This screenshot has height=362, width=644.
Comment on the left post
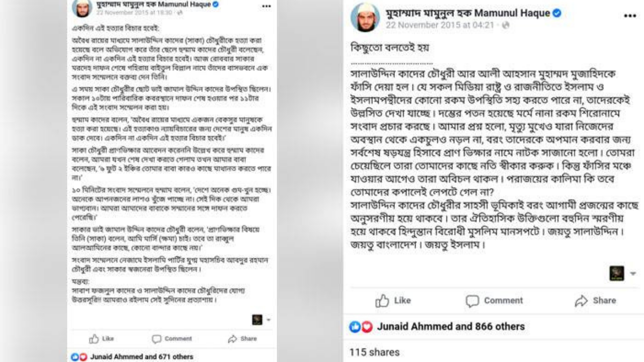[172, 339]
